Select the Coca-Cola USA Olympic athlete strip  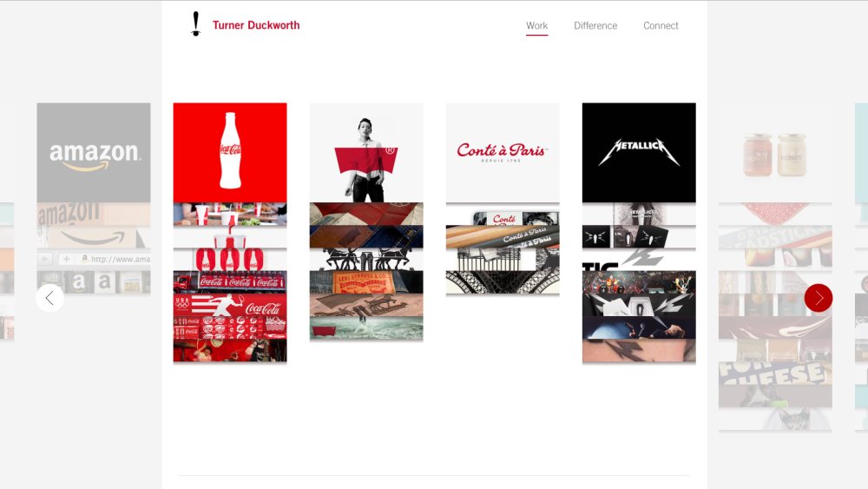click(230, 305)
